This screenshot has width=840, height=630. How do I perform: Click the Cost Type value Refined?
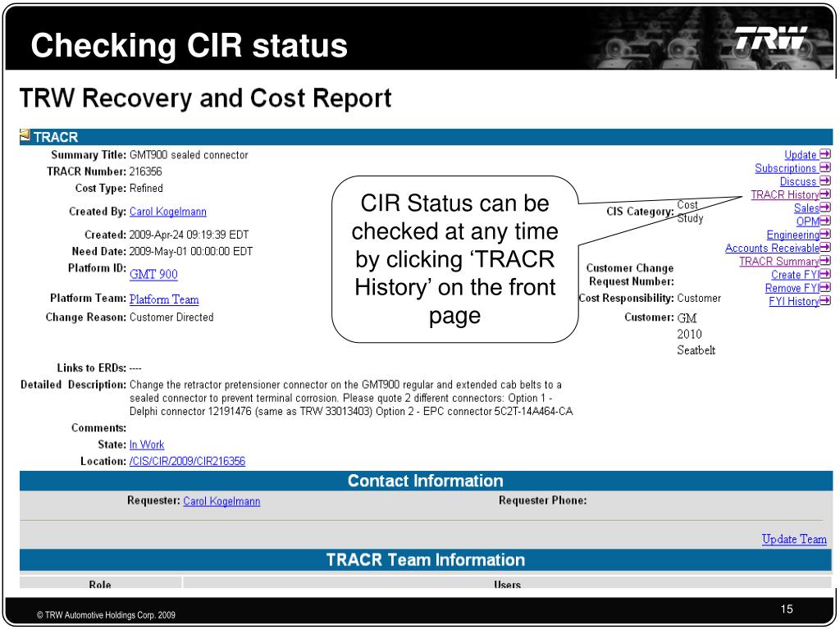(146, 188)
